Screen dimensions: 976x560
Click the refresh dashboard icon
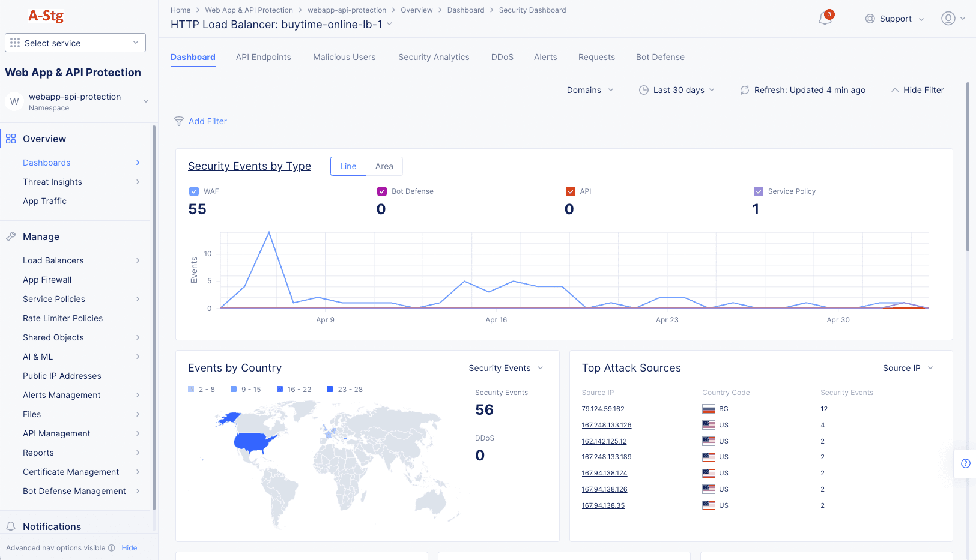pos(744,90)
